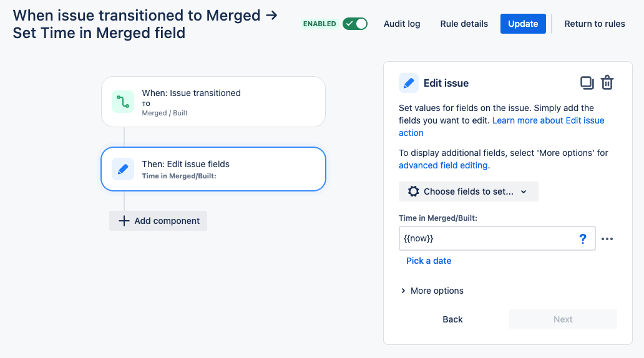This screenshot has height=358, width=644.
Task: Select the Edit issue fields action card
Action: pyautogui.click(x=213, y=169)
